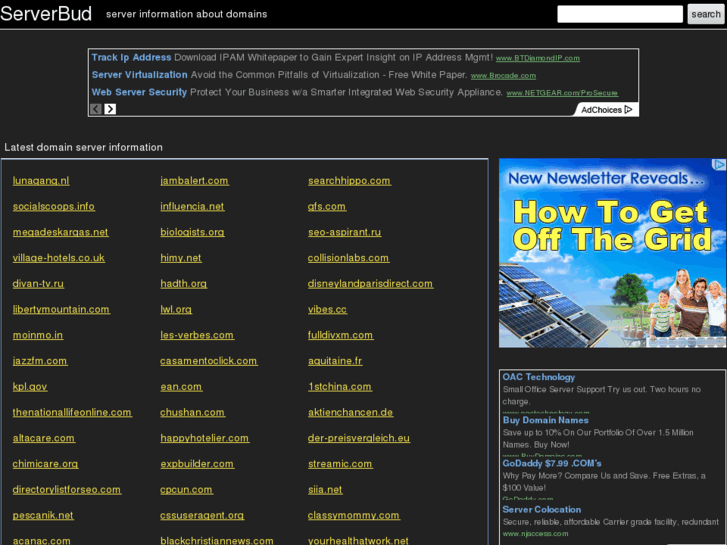Visit www.Brocade.com ad URL
Viewport: 727px width, 545px height.
[x=504, y=76]
